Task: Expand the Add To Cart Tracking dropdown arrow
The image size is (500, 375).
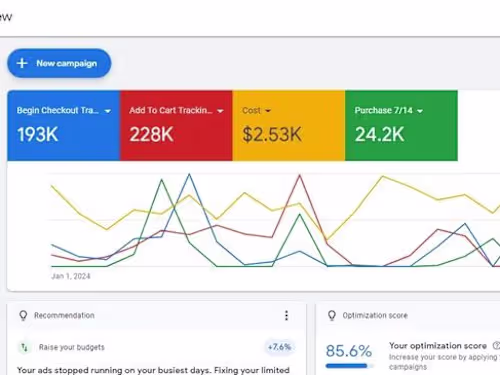Action: (x=220, y=111)
